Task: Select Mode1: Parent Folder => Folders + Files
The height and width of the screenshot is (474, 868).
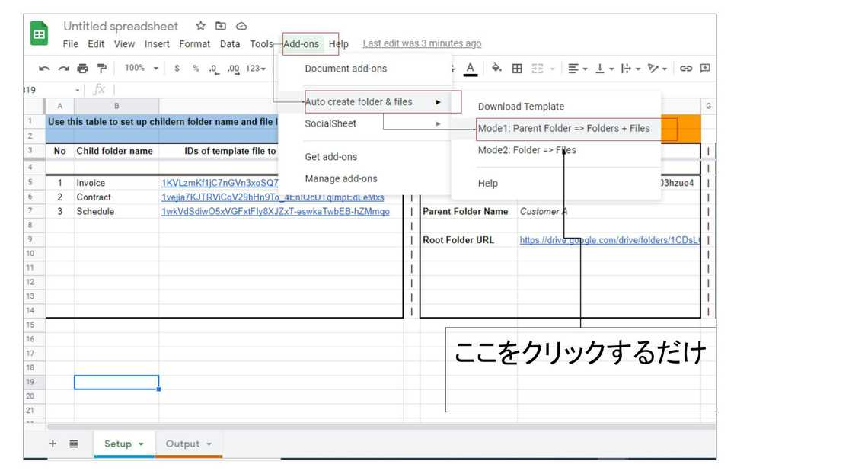Action: (x=563, y=128)
